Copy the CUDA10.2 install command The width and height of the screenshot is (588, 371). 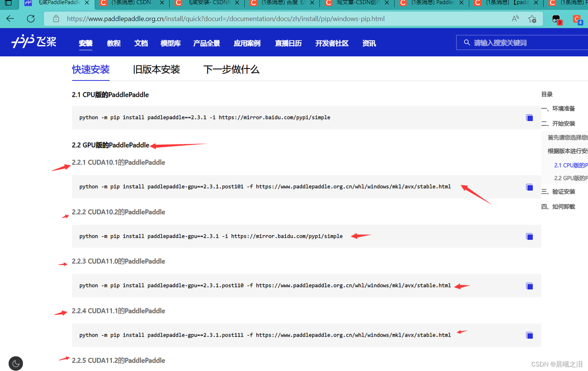point(529,236)
